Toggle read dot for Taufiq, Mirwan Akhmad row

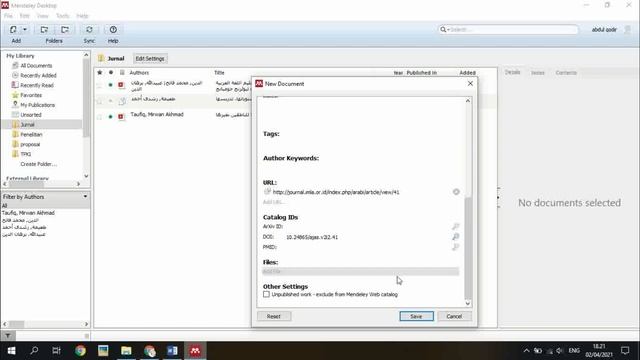[x=110, y=117]
